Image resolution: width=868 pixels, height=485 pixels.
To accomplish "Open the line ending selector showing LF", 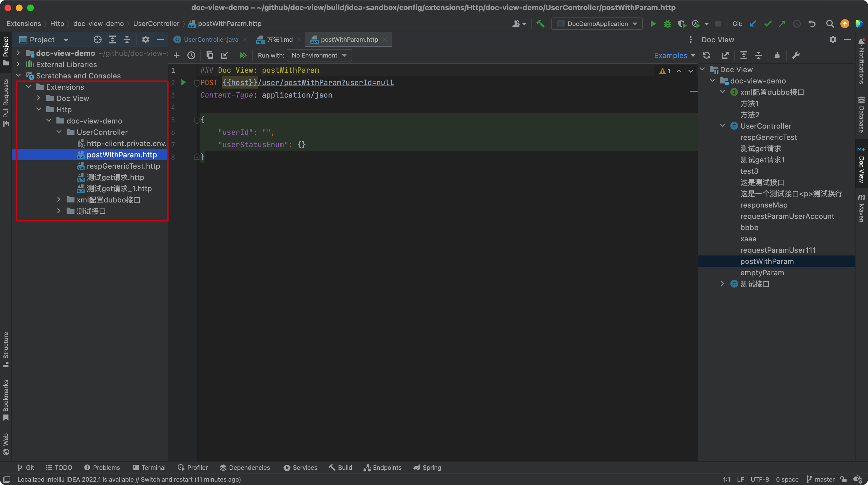I will pyautogui.click(x=741, y=479).
